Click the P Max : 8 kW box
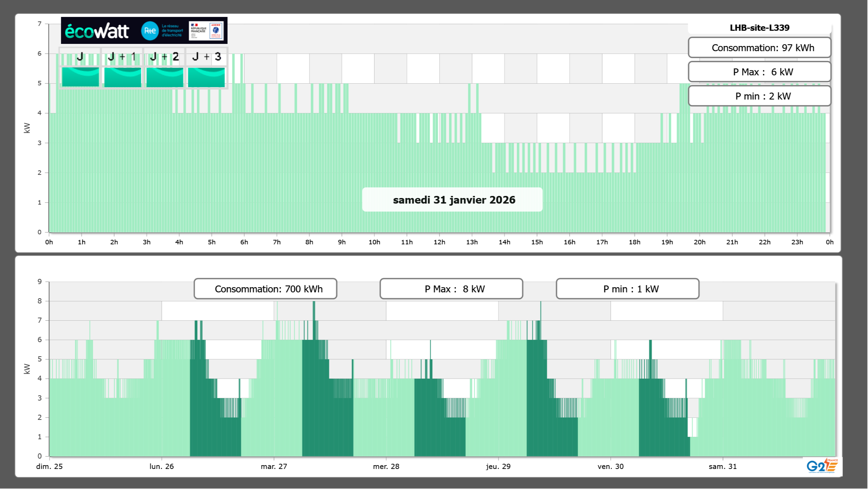This screenshot has height=489, width=868. pyautogui.click(x=451, y=289)
